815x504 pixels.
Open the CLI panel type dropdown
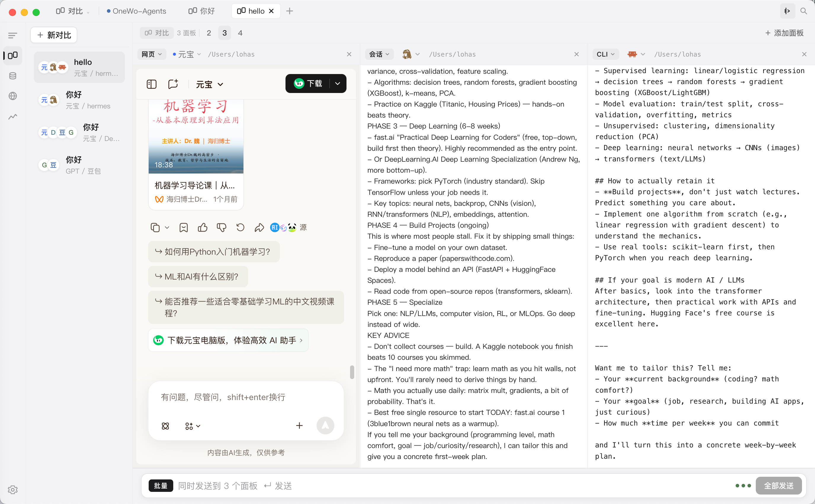(606, 54)
